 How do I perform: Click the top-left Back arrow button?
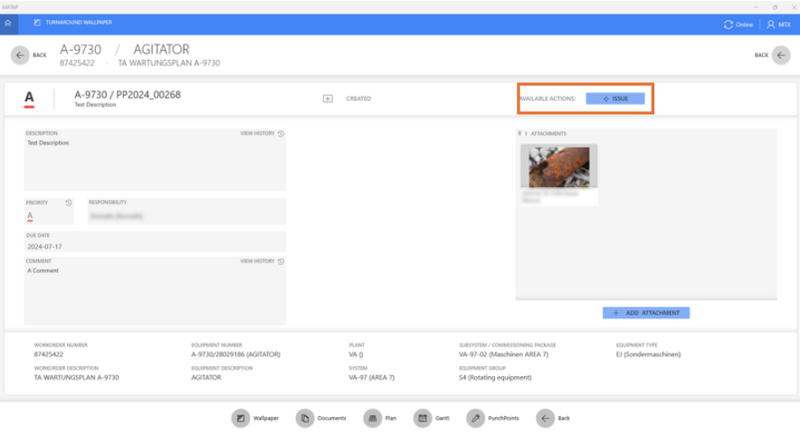[x=20, y=56]
